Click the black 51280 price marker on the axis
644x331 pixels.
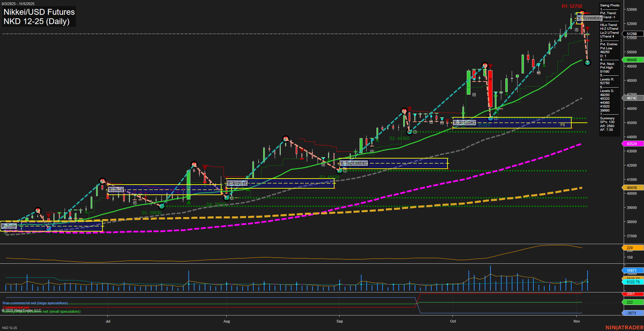coord(632,33)
